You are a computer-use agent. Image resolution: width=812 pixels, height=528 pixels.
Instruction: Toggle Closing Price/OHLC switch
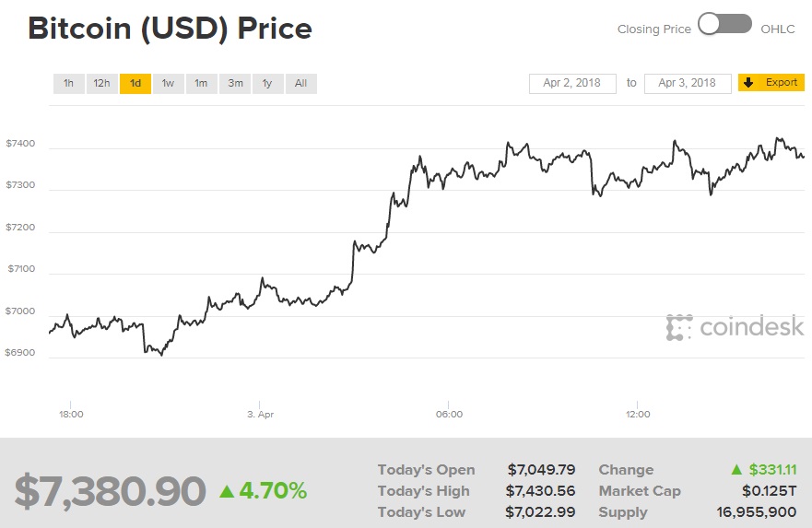click(724, 25)
